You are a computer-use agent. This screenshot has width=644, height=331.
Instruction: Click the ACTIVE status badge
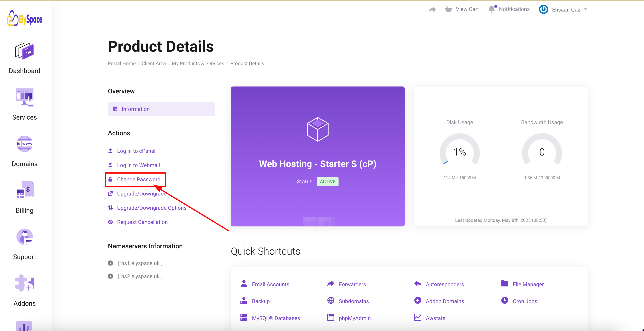[x=328, y=182]
